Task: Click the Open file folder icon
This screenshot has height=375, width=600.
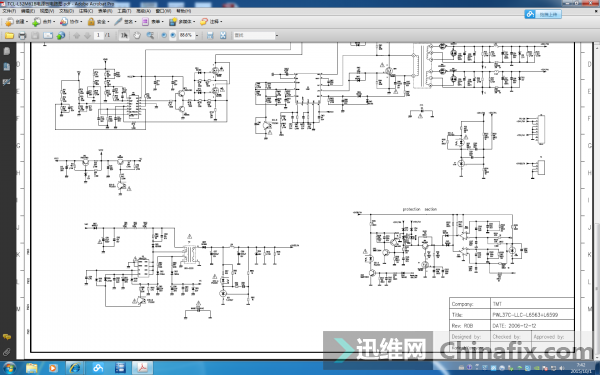Action: pyautogui.click(x=9, y=36)
